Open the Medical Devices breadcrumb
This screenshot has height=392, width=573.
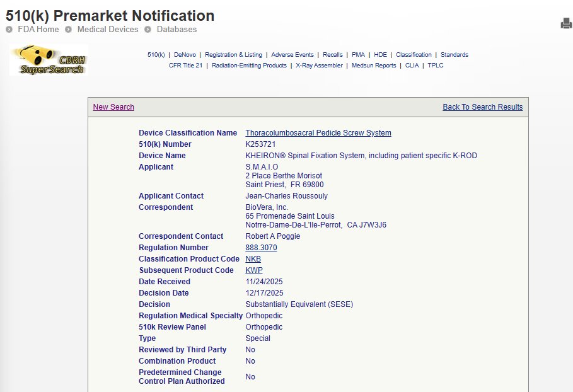pyautogui.click(x=108, y=29)
